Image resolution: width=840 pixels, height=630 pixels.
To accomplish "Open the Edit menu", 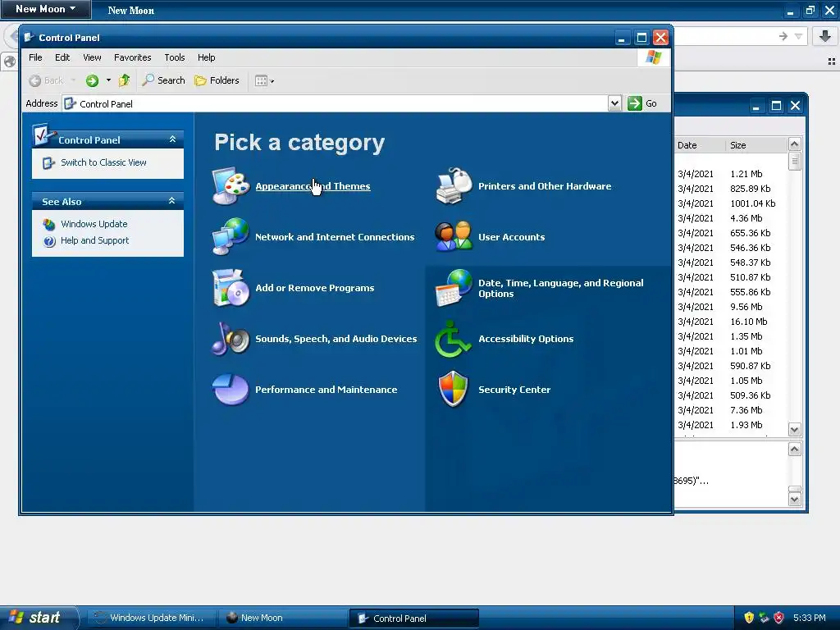I will 62,57.
